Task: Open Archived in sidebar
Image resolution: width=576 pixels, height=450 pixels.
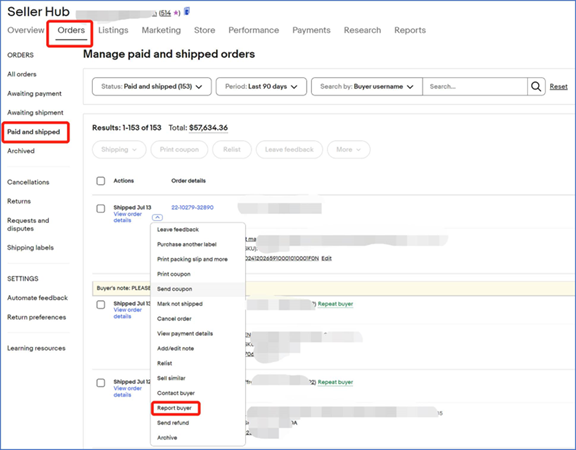Action: pyautogui.click(x=21, y=151)
